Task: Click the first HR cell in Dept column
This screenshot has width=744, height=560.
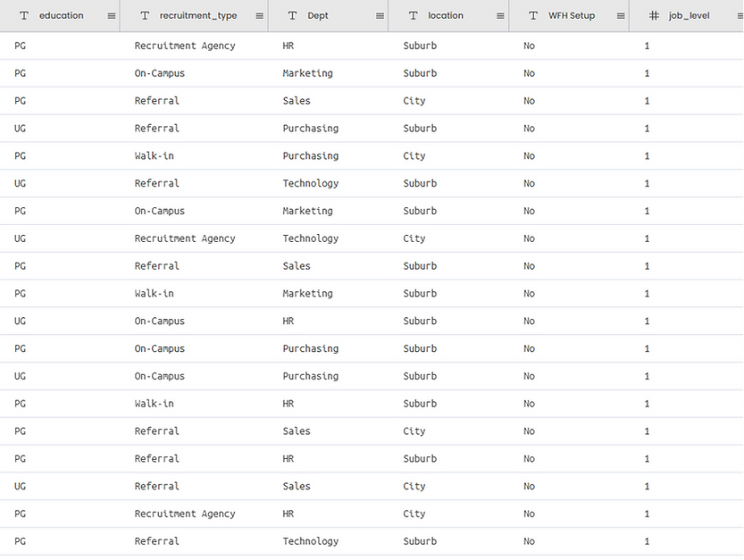Action: 288,46
